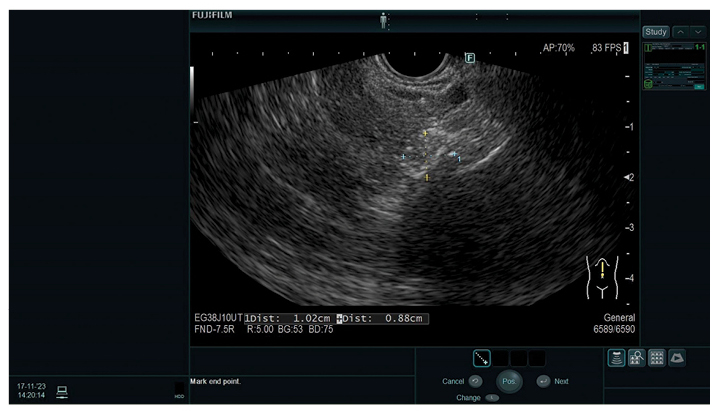Open the image search review icon
Screen dimensions: 718x413
(636, 358)
